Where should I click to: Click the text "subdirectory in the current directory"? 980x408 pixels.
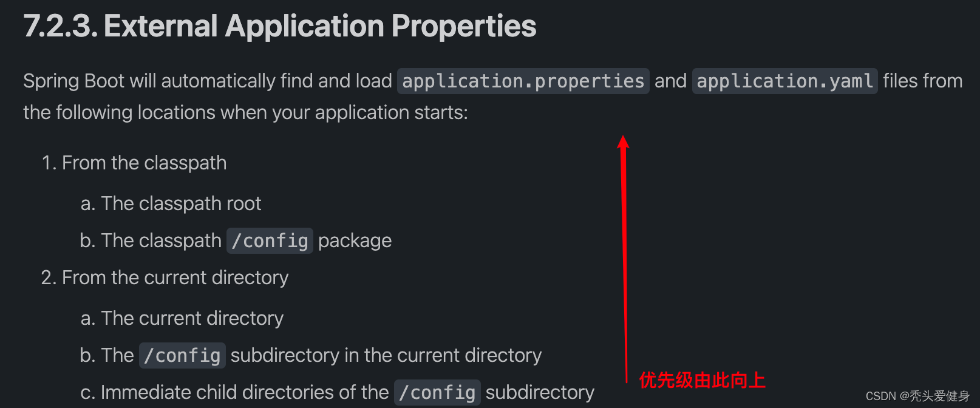[386, 355]
